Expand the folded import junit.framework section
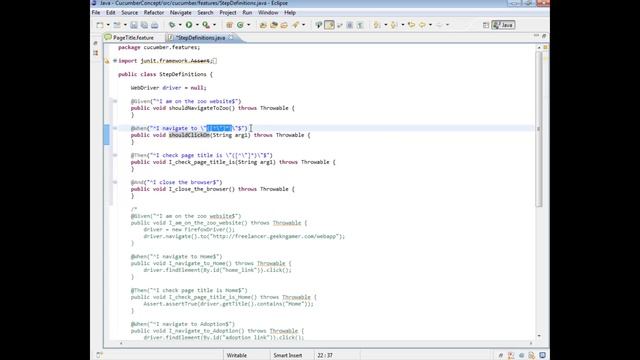The height and width of the screenshot is (360, 640). tap(115, 61)
